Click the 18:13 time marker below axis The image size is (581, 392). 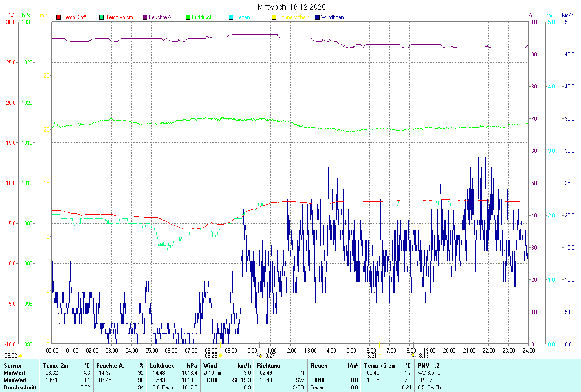point(420,356)
